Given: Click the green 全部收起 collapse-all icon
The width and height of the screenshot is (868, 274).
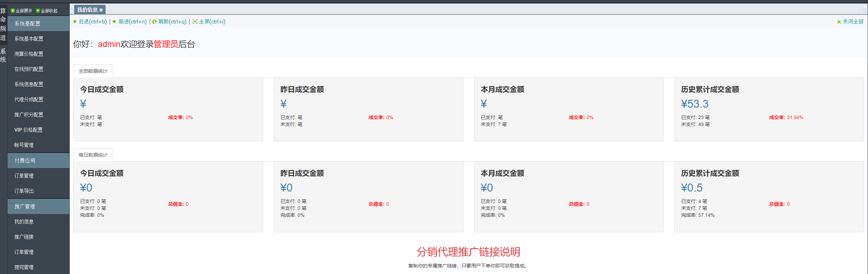Looking at the screenshot, I should [38, 11].
